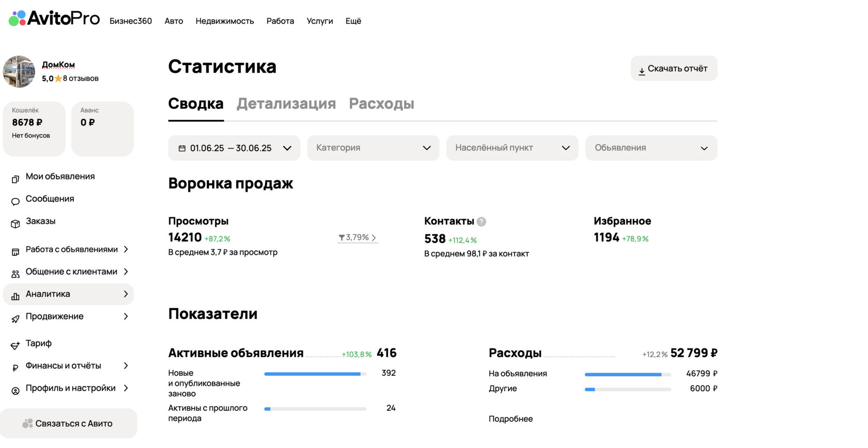The width and height of the screenshot is (868, 448).
Task: Click the Новые и опубликованные заново progress bar
Action: [x=315, y=374]
